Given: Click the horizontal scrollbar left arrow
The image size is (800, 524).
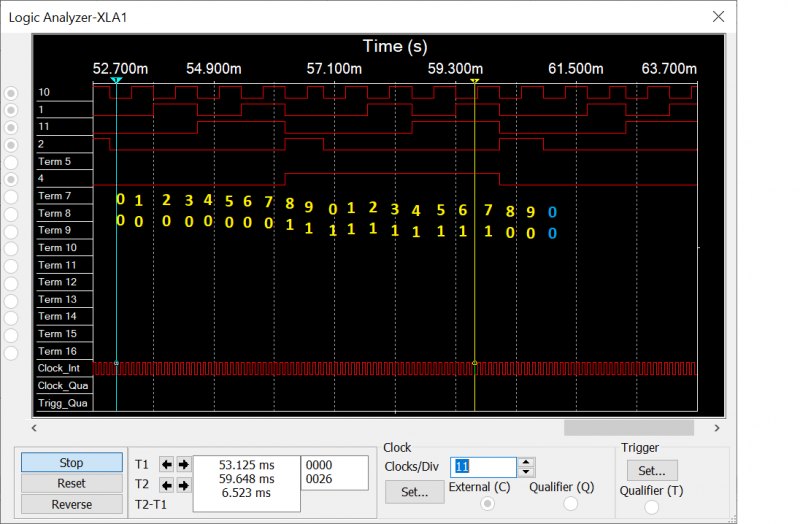Looking at the screenshot, I should click(x=36, y=428).
